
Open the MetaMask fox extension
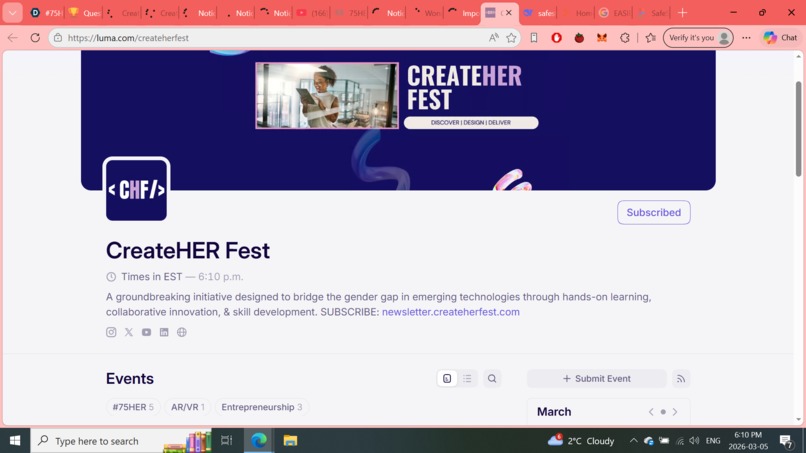point(601,38)
